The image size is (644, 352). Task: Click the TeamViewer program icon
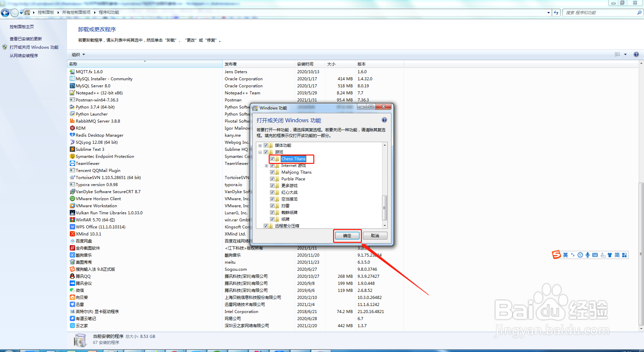click(x=72, y=163)
